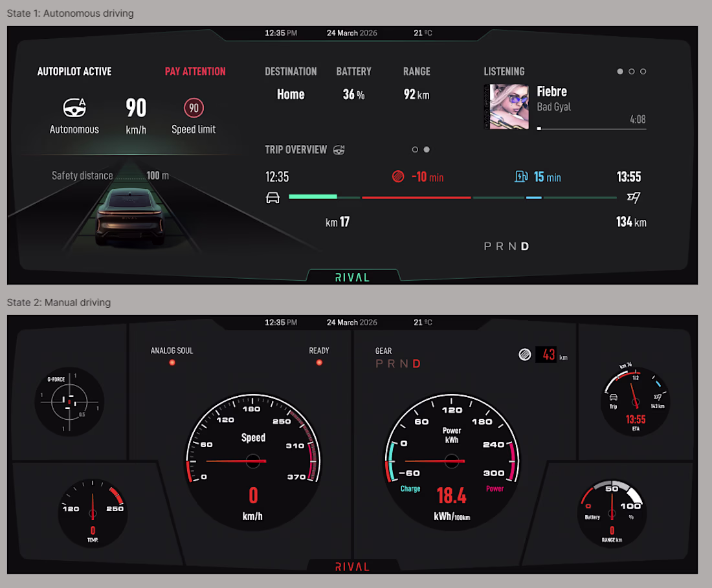This screenshot has height=588, width=712.
Task: Tap the blue charging station icon
Action: pyautogui.click(x=521, y=177)
